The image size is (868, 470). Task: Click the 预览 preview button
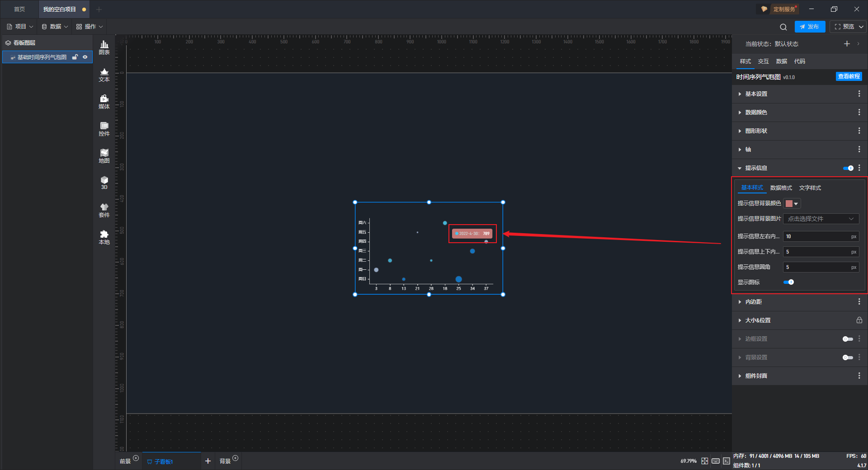pyautogui.click(x=844, y=27)
